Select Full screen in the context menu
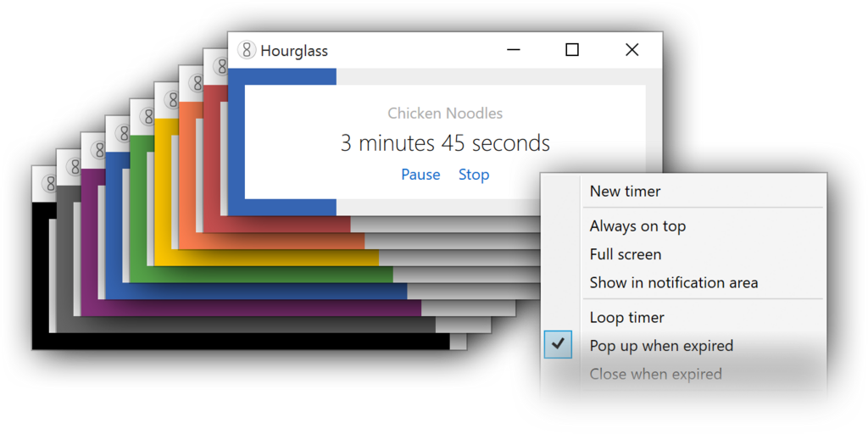 click(625, 254)
